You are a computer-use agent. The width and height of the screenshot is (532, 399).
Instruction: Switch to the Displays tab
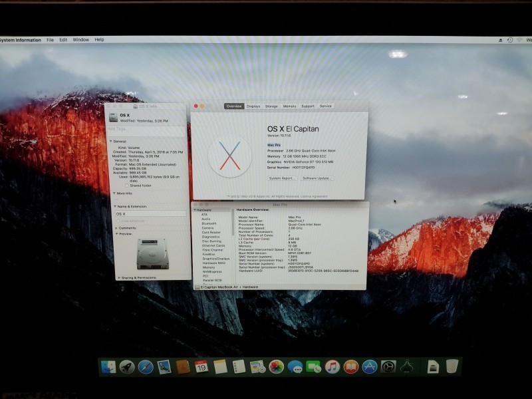point(253,106)
